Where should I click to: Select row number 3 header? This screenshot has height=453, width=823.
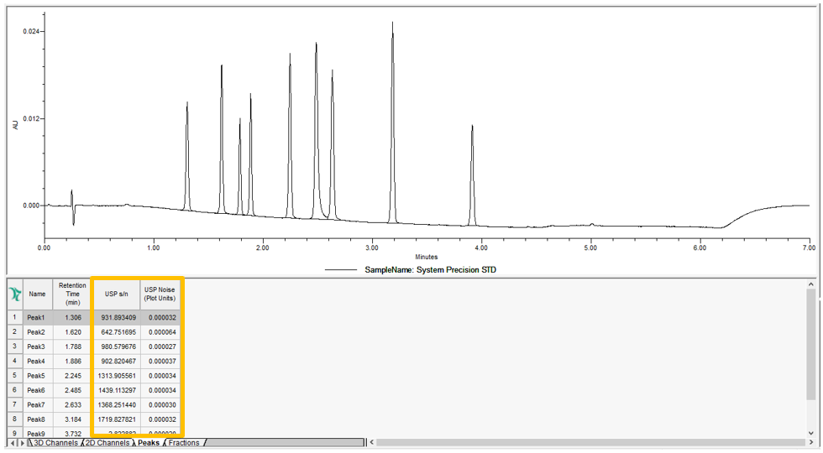click(15, 346)
